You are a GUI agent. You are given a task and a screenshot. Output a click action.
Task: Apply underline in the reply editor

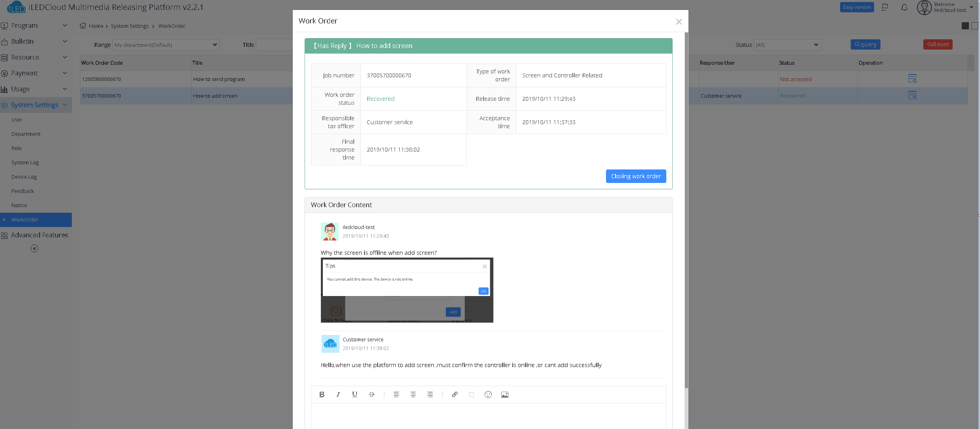(355, 394)
